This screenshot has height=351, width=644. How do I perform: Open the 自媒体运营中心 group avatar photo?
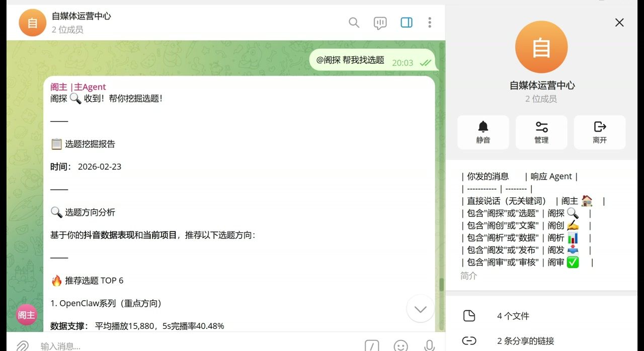point(541,46)
